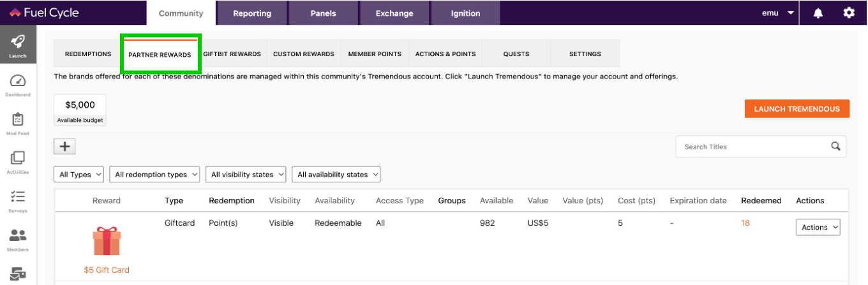Screen dimensions: 868x285
Task: Click the plus add reward button
Action: click(x=64, y=146)
